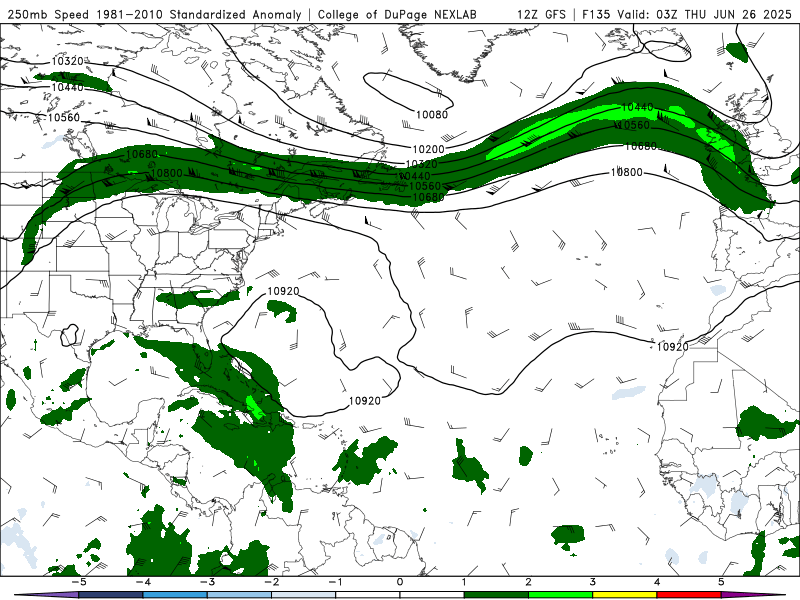This screenshot has width=800, height=600.
Task: Click the 10320 contour label over the mid-Atlantic jet
Action: [x=421, y=164]
